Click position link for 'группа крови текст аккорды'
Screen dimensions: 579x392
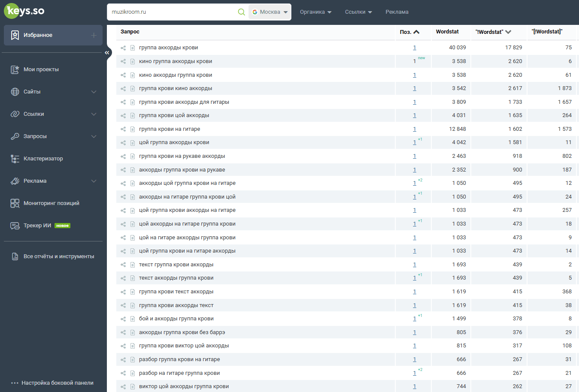click(415, 292)
